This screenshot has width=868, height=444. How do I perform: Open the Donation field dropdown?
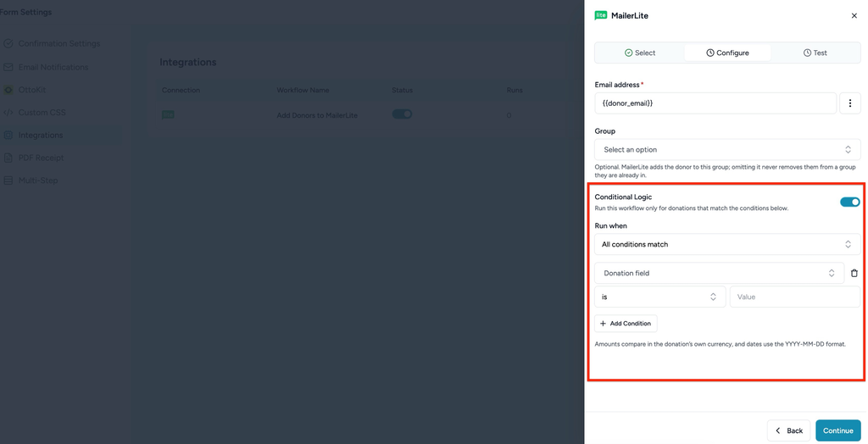pyautogui.click(x=719, y=273)
